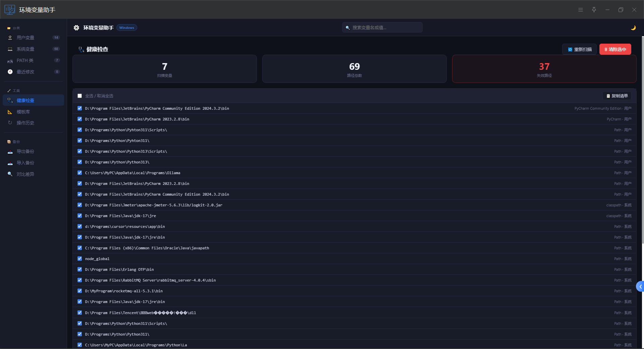644x349 pixels.
Task: Click the 用户变量 user icon
Action: point(10,38)
